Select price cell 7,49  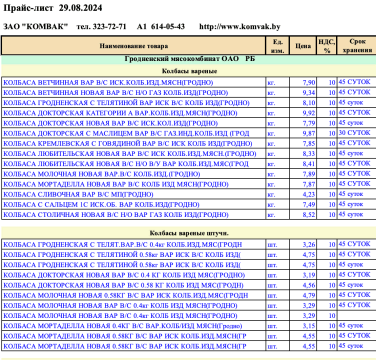(x=303, y=205)
